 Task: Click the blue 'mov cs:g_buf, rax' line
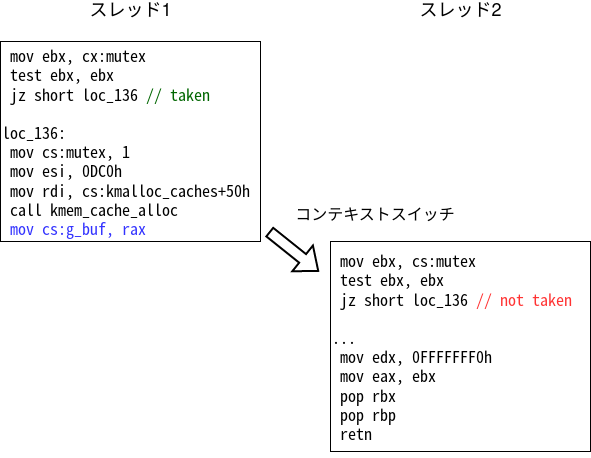[78, 230]
